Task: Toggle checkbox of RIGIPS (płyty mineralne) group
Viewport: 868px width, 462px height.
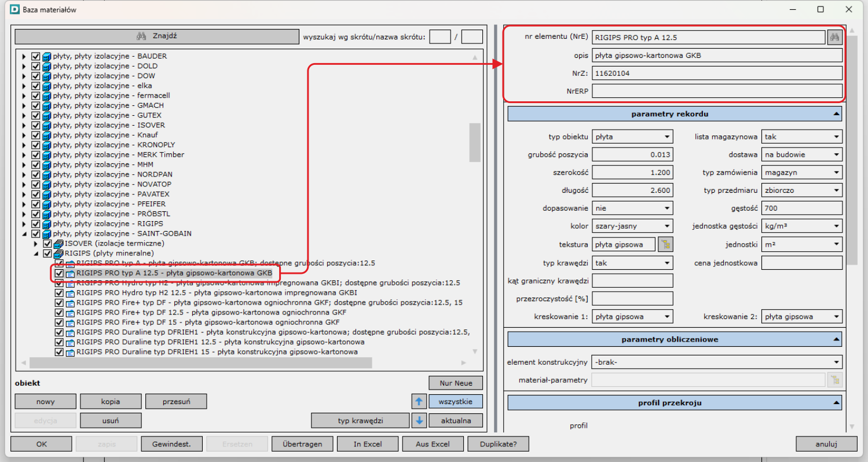Action: (x=47, y=254)
